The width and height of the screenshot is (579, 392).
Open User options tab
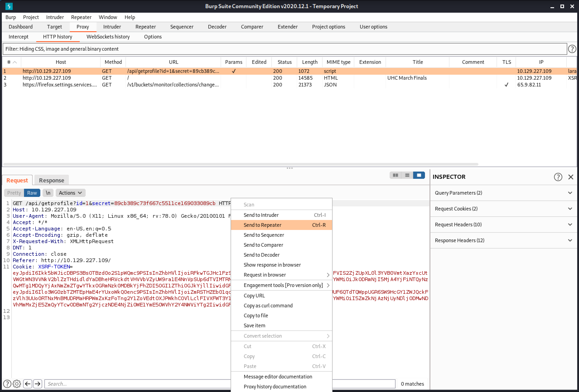[x=373, y=27]
